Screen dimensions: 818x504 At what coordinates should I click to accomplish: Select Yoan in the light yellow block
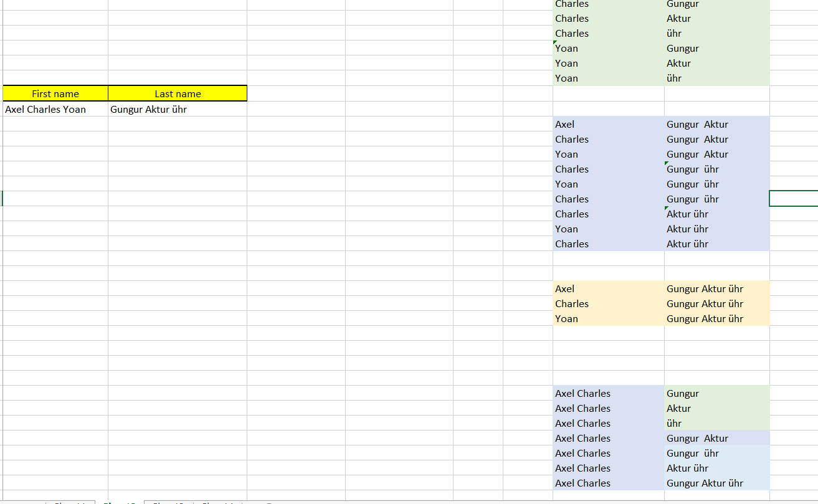609,318
